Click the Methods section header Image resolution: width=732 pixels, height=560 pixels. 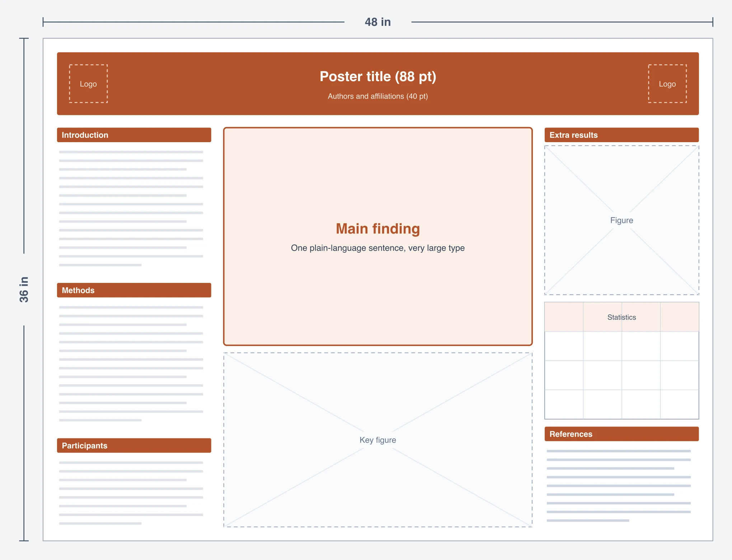pyautogui.click(x=134, y=290)
